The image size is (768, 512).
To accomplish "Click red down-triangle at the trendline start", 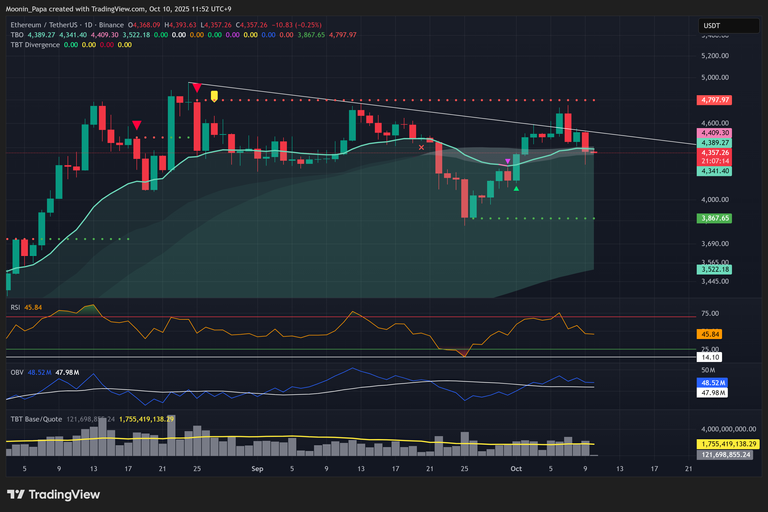I will [197, 89].
